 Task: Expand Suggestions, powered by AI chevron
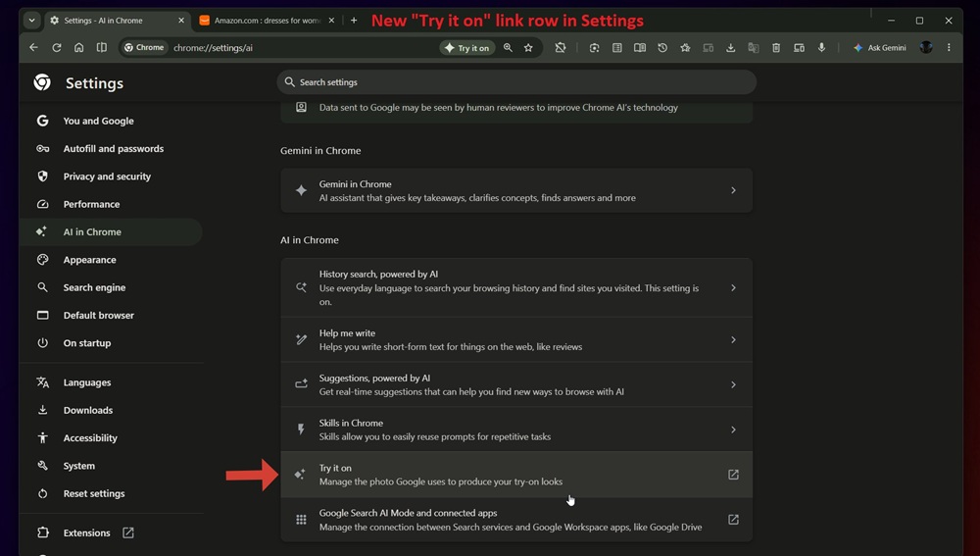tap(733, 384)
